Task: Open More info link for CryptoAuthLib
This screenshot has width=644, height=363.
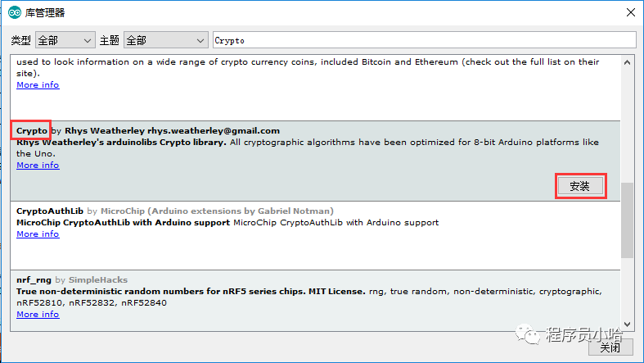Action: [38, 234]
